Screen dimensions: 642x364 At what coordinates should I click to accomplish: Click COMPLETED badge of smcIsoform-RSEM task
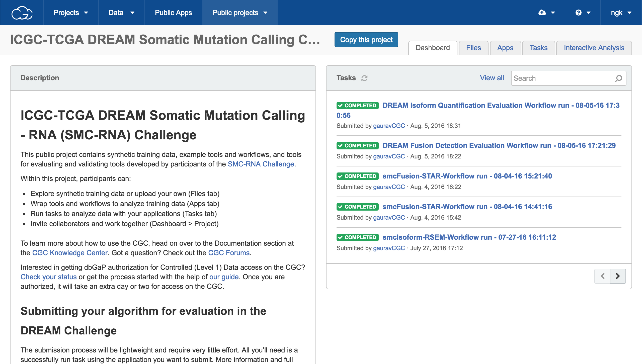pos(357,237)
